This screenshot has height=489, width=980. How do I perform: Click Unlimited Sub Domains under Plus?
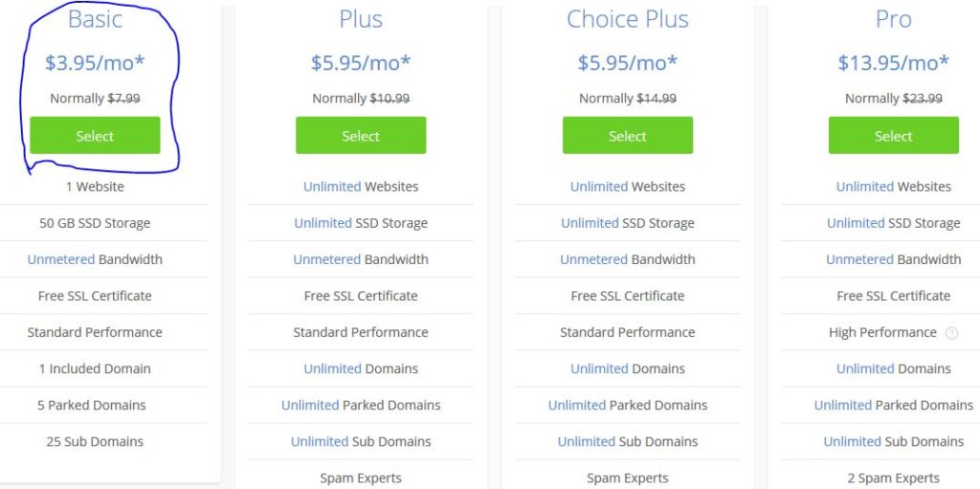click(361, 441)
